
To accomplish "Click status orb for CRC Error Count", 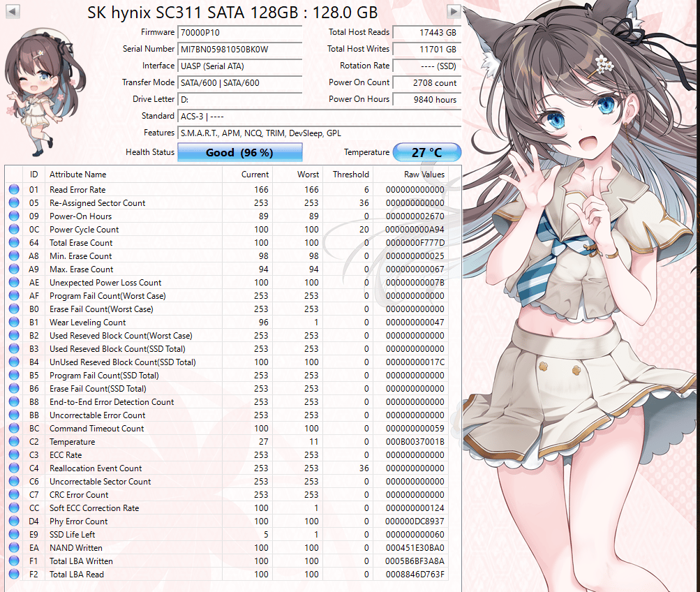I will [14, 495].
